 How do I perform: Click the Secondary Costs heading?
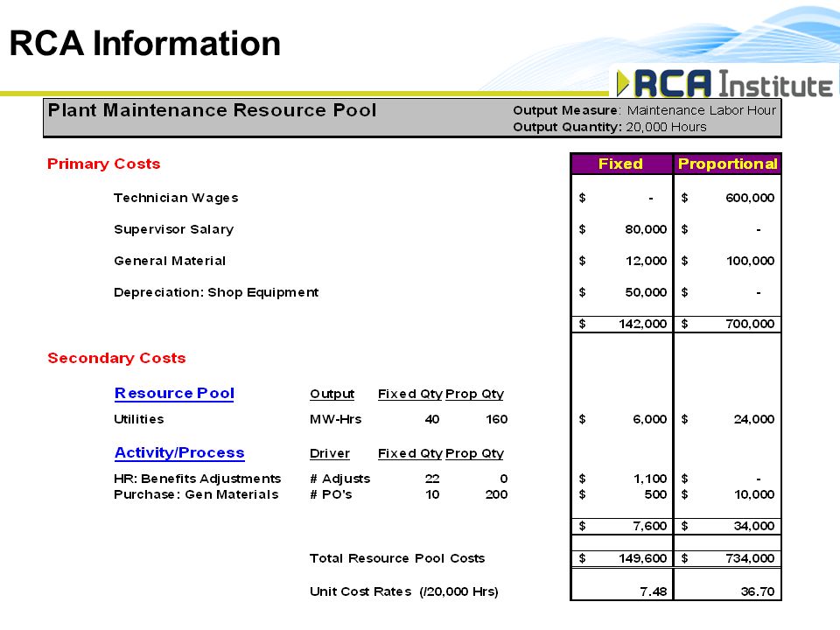(x=116, y=358)
